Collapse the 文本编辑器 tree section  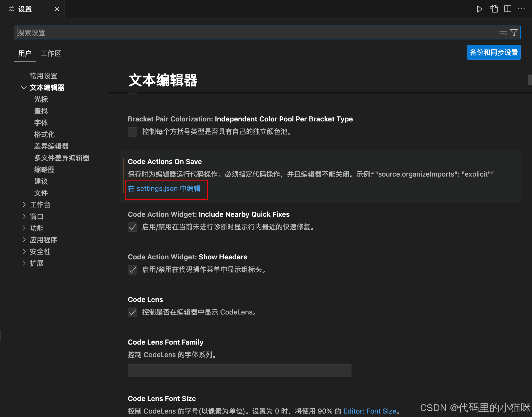[x=24, y=88]
